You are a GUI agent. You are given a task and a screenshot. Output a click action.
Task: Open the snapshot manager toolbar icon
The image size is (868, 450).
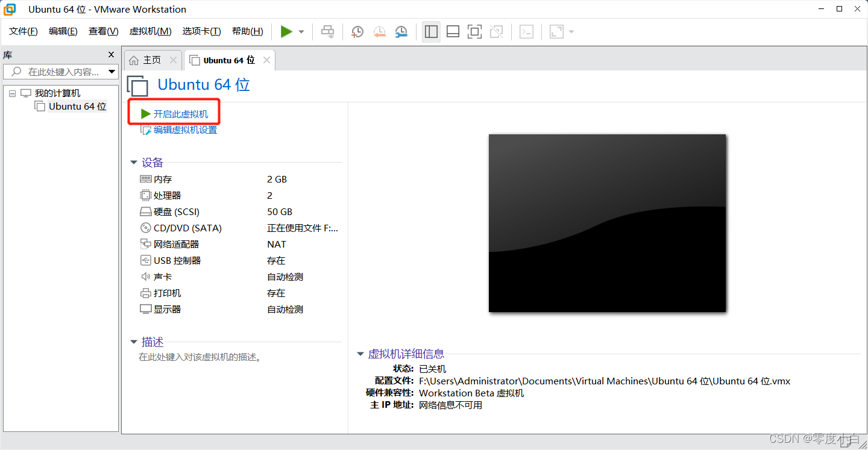[x=401, y=32]
